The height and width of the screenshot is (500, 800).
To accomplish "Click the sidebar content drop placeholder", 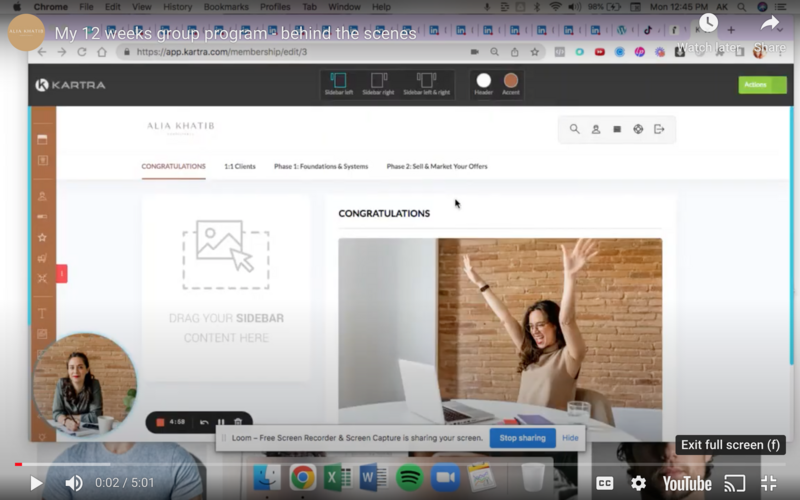I will pos(226,288).
